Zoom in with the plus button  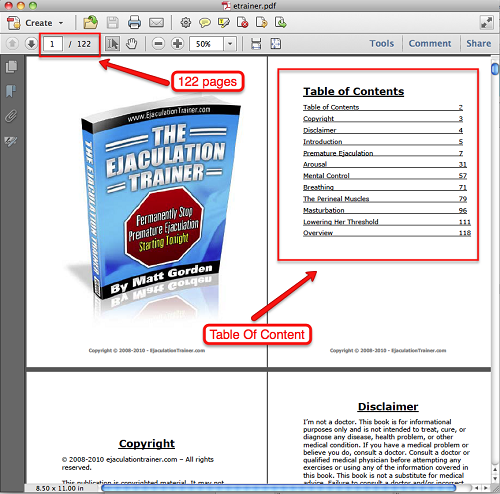[177, 44]
